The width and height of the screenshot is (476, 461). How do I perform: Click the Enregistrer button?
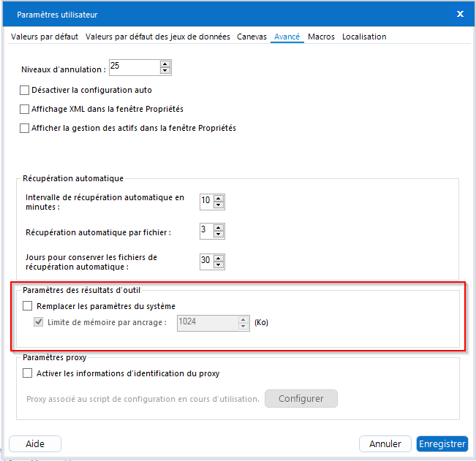[x=442, y=443]
